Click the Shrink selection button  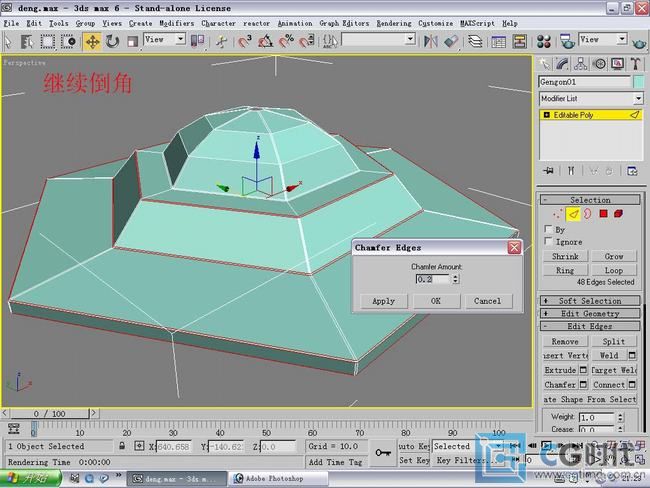[x=565, y=256]
